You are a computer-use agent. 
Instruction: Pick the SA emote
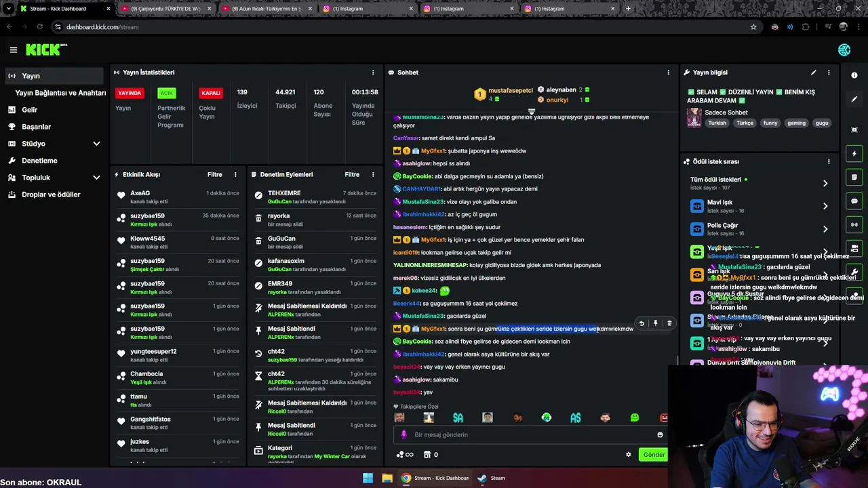tap(458, 418)
